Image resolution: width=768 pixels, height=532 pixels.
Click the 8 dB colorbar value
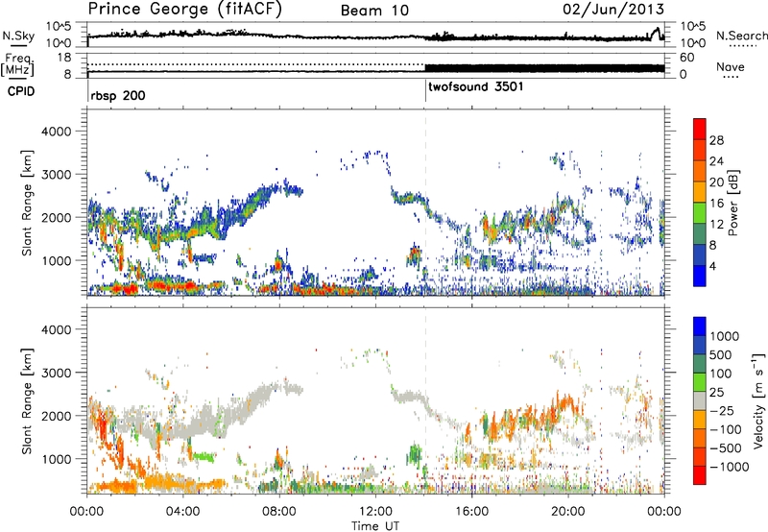pyautogui.click(x=713, y=245)
